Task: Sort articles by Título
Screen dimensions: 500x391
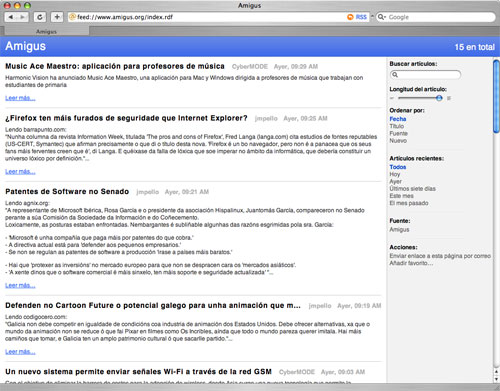Action: pyautogui.click(x=397, y=126)
